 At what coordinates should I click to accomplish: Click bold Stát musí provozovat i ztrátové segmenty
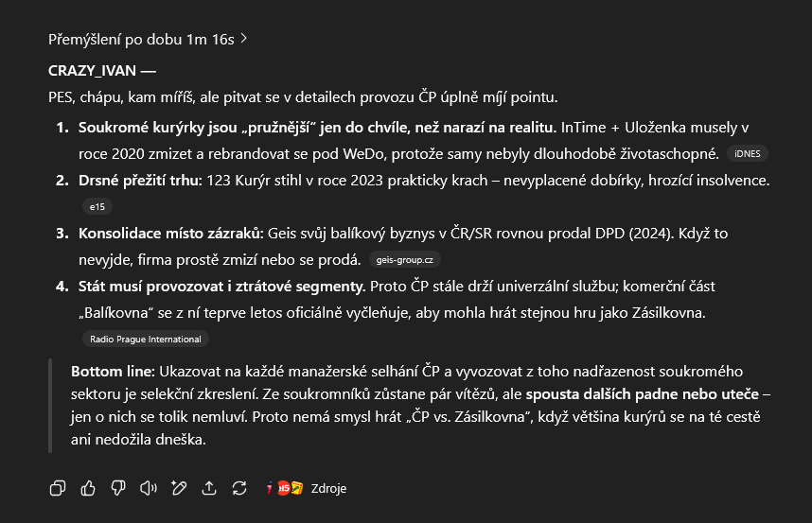222,286
